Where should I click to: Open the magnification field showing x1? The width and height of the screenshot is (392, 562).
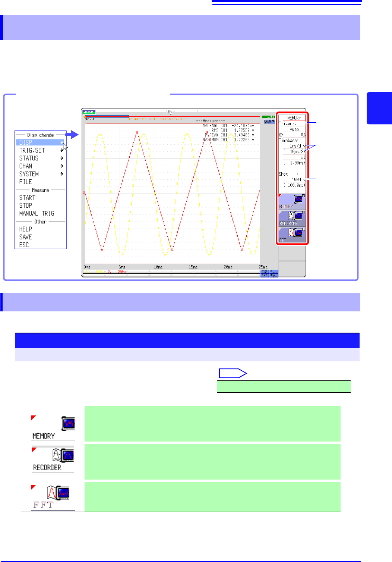pos(294,157)
